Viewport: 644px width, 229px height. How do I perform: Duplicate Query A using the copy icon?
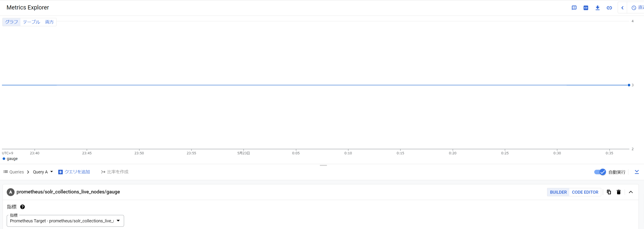click(609, 192)
